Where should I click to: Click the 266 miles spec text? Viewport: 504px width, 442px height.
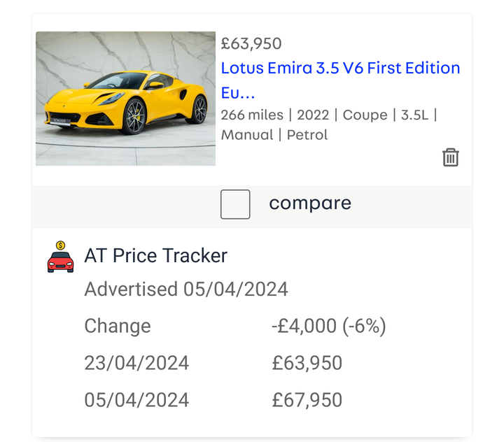[x=252, y=115]
